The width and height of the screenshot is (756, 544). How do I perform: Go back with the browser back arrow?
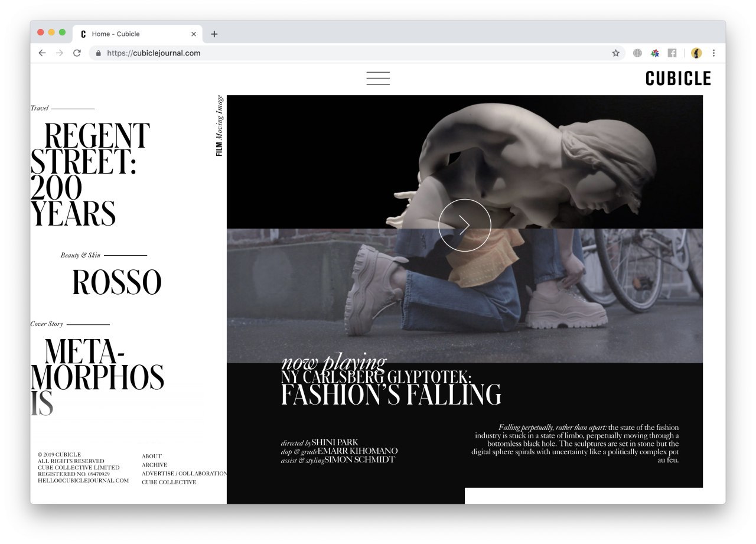point(42,53)
